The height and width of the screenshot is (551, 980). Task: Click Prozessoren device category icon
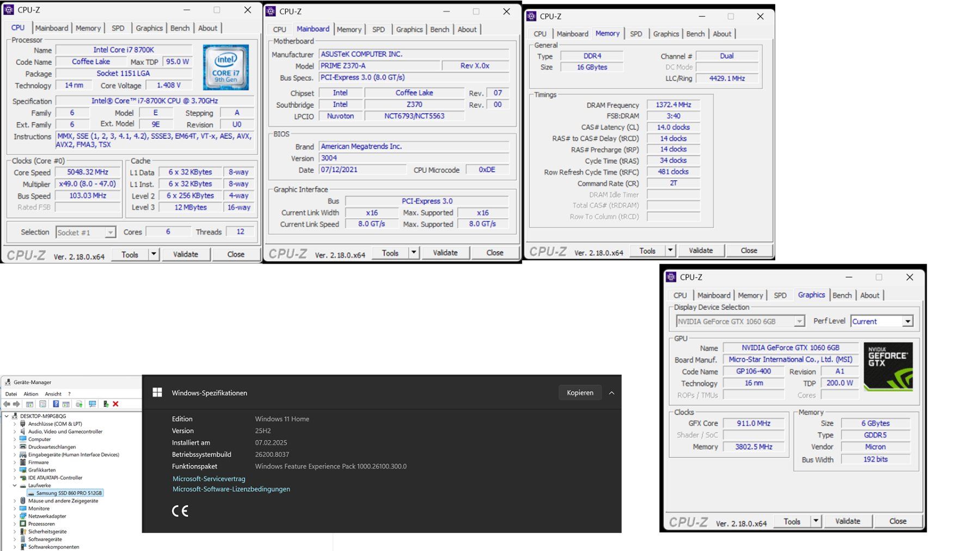(23, 524)
